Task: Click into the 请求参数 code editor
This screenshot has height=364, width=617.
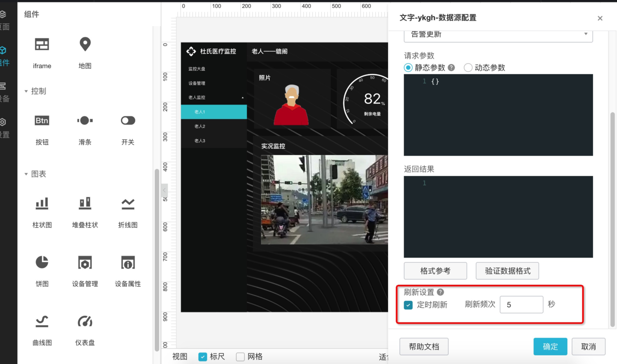Action: click(x=498, y=115)
